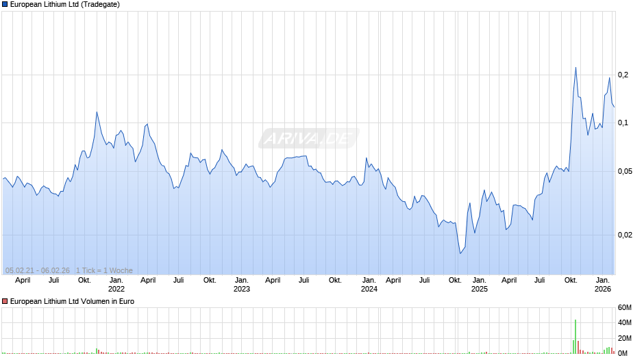Image resolution: width=644 pixels, height=360 pixels.
Task: Click the '2023' year label on time axis
Action: (x=241, y=289)
